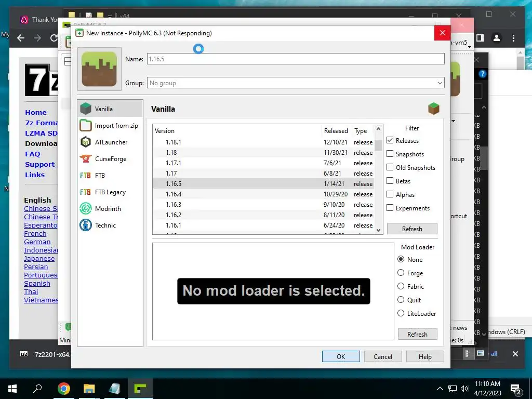Image resolution: width=532 pixels, height=399 pixels.
Task: Select version 1.18.1 row
Action: point(263,142)
